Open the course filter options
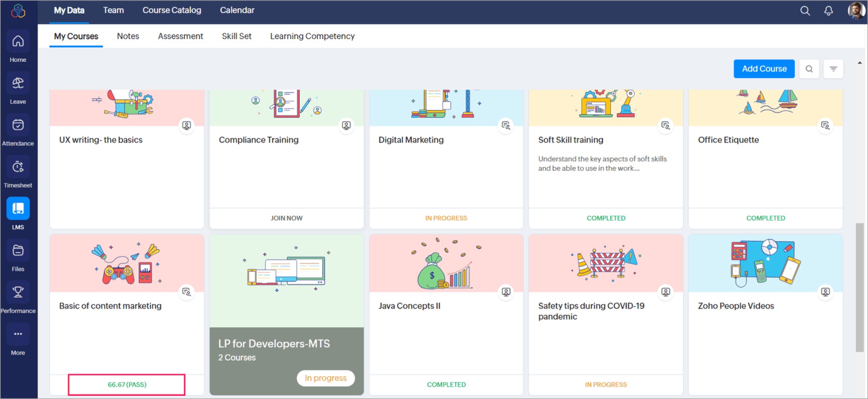The height and width of the screenshot is (399, 868). tap(833, 69)
